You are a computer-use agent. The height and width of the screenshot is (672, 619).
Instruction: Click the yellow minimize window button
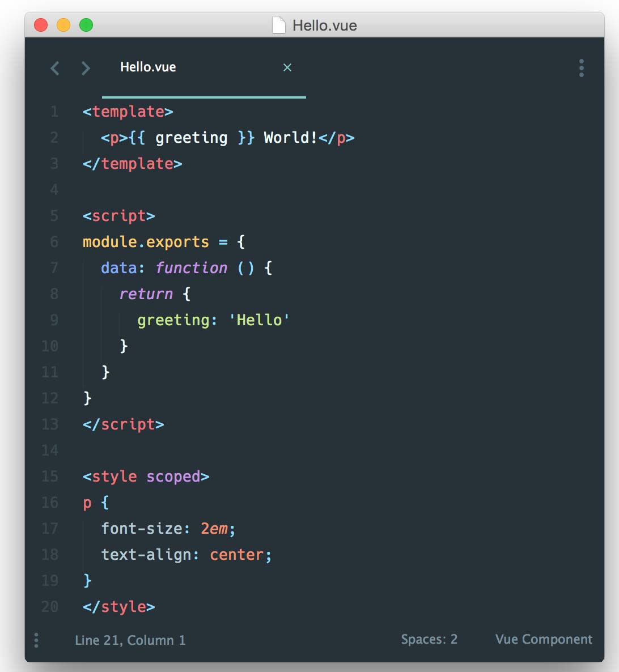63,25
